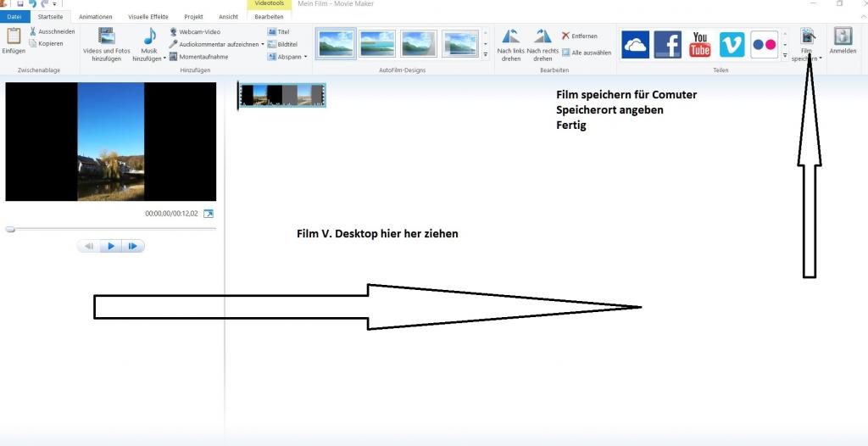Rotate right with Nach rechts drehen
Viewport: 868px width, 446px height.
coord(542,36)
